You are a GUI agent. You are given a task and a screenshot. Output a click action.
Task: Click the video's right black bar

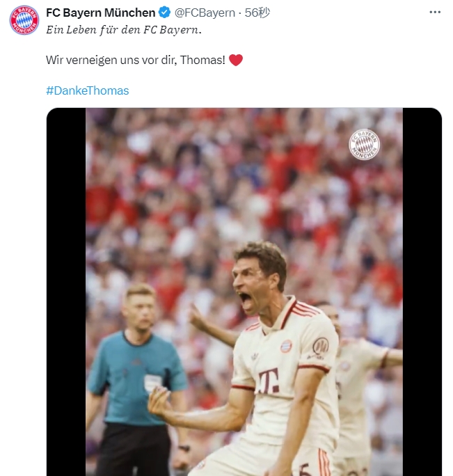pyautogui.click(x=422, y=292)
